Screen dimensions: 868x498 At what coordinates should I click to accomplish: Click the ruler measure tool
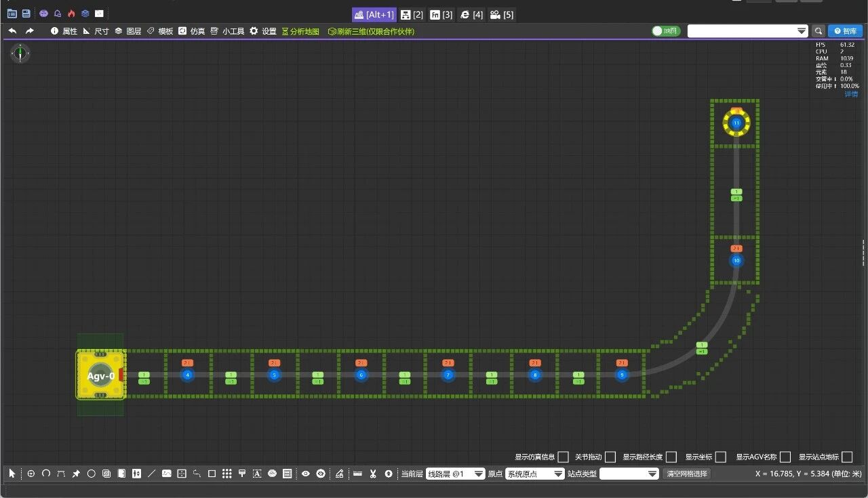click(357, 474)
